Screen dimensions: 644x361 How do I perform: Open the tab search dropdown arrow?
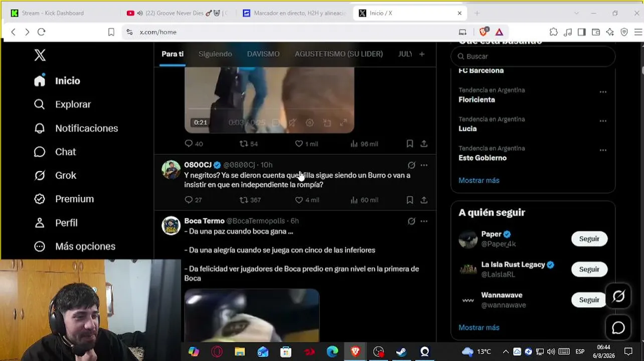click(576, 13)
